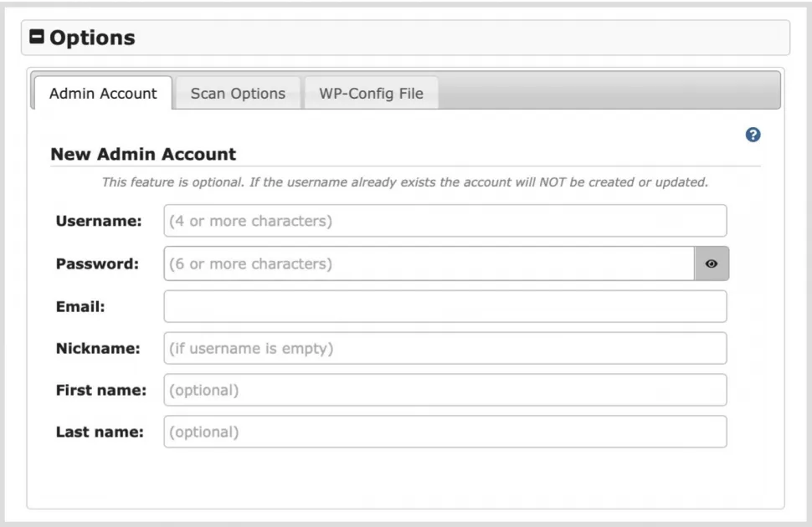Click the Nickname label

pyautogui.click(x=98, y=348)
